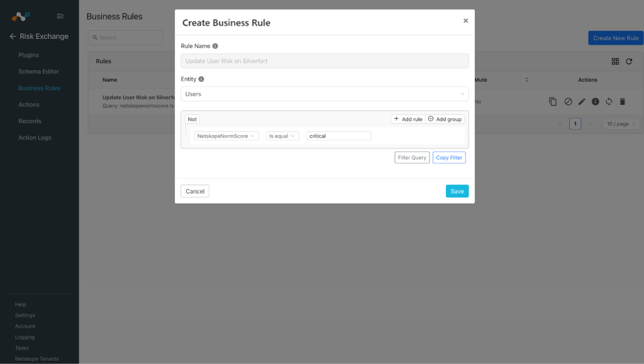Open the Entity Users dropdown
The height and width of the screenshot is (364, 644).
pyautogui.click(x=325, y=94)
